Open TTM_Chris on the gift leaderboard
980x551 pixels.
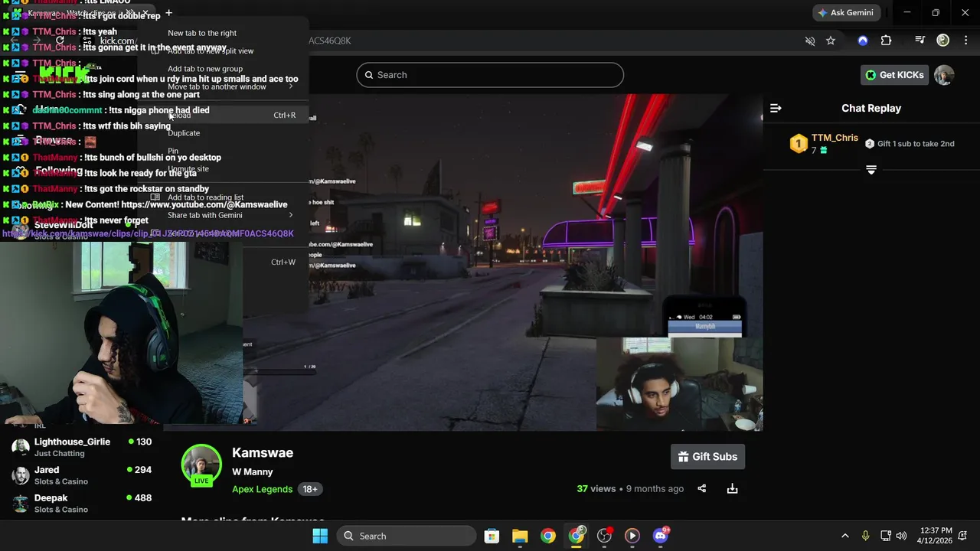[835, 138]
